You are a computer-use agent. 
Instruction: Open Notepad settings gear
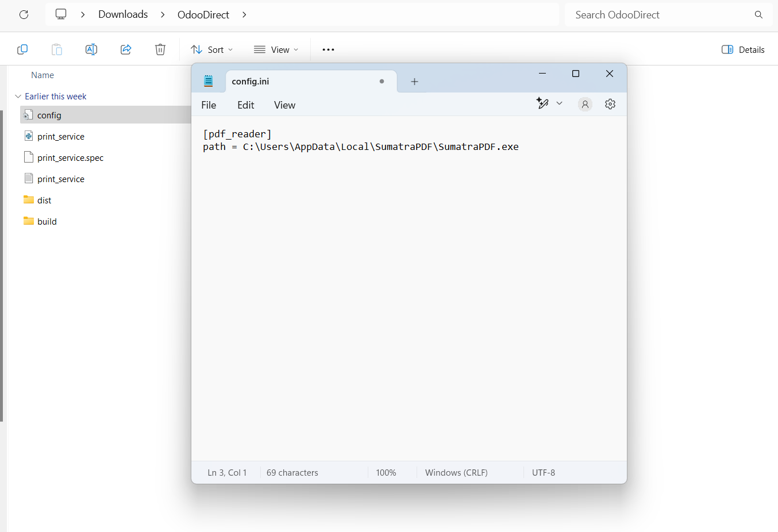pos(610,105)
